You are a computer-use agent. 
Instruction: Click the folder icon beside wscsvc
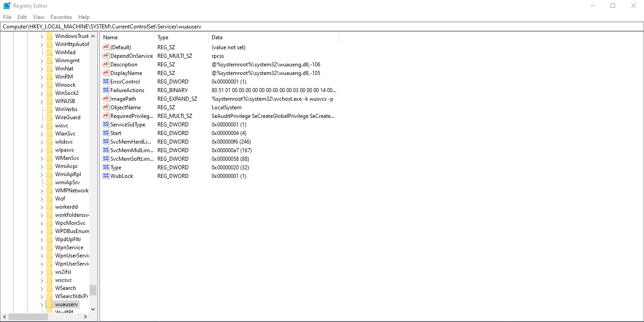coord(49,280)
